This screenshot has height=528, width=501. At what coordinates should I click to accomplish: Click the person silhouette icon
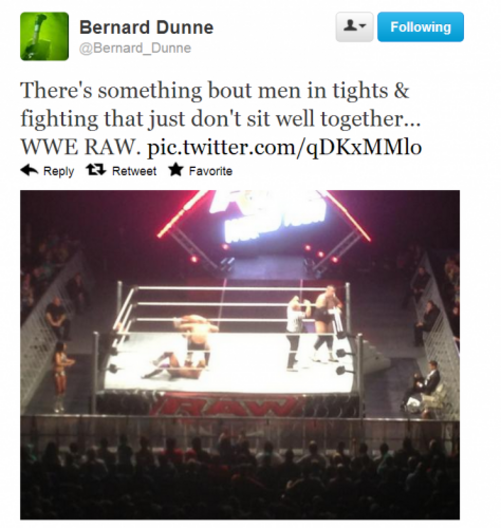350,26
